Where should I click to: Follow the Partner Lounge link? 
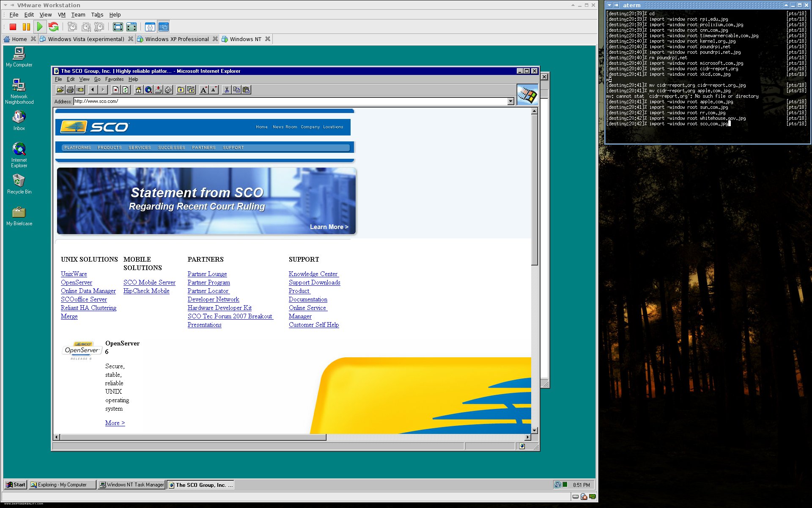(207, 274)
